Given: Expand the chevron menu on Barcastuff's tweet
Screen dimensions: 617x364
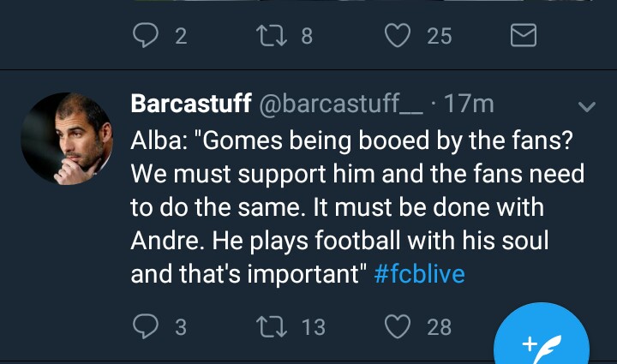Looking at the screenshot, I should click(x=587, y=107).
